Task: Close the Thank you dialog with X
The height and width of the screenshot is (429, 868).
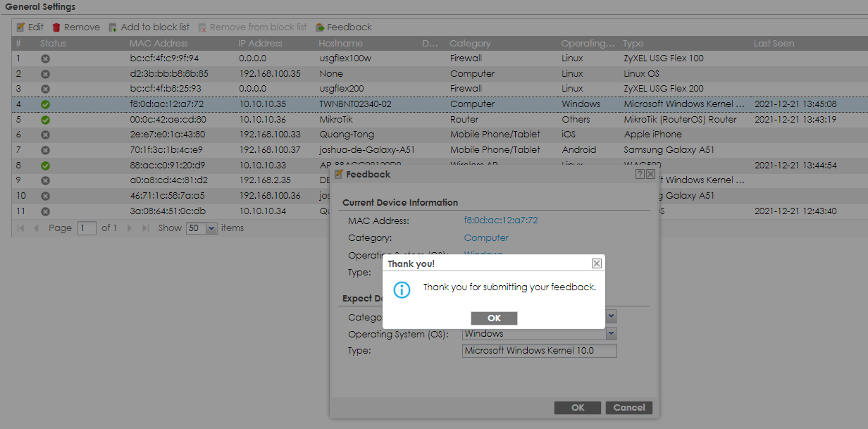Action: tap(597, 263)
